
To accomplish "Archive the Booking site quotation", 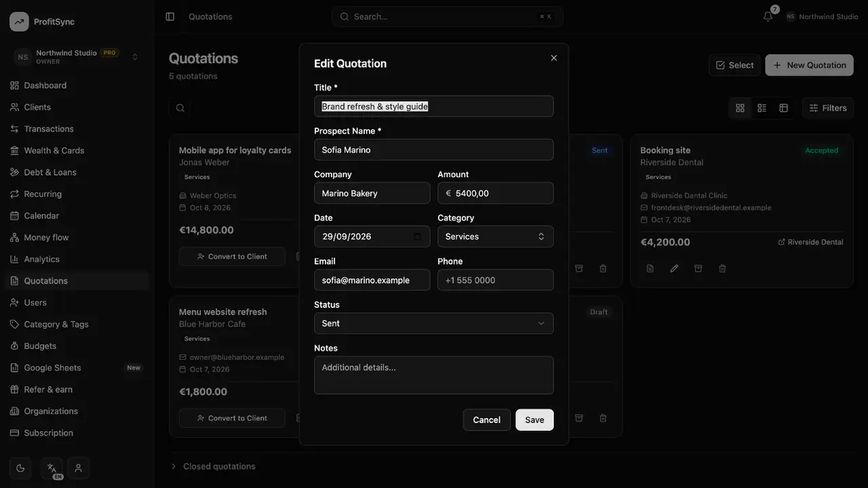I will coord(698,268).
